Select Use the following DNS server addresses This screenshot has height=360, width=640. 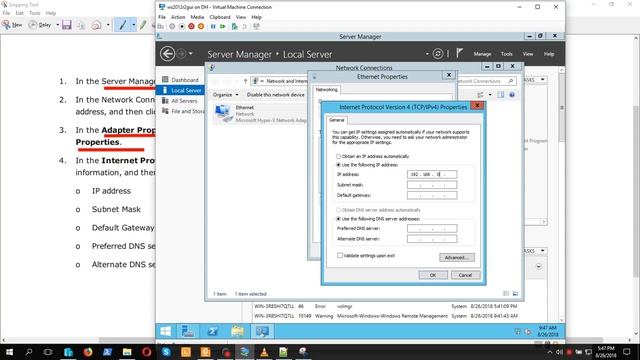coord(338,219)
